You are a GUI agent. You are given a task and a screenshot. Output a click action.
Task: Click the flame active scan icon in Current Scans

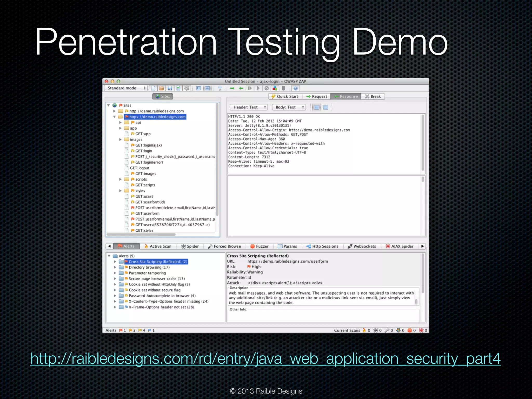(364, 330)
